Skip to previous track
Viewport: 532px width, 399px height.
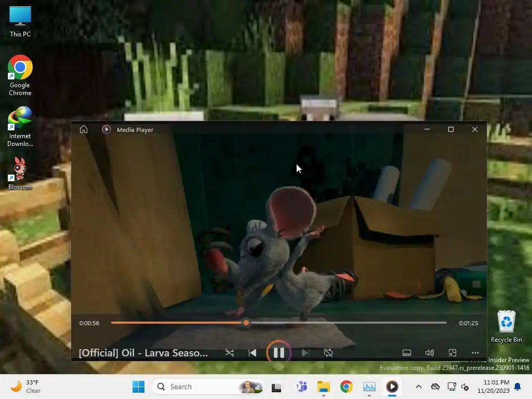[252, 353]
